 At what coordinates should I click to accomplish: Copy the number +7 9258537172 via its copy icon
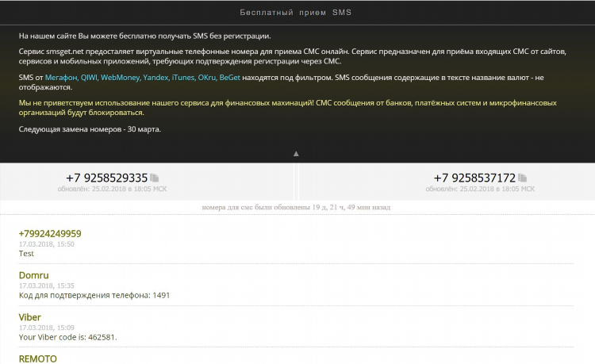523,178
